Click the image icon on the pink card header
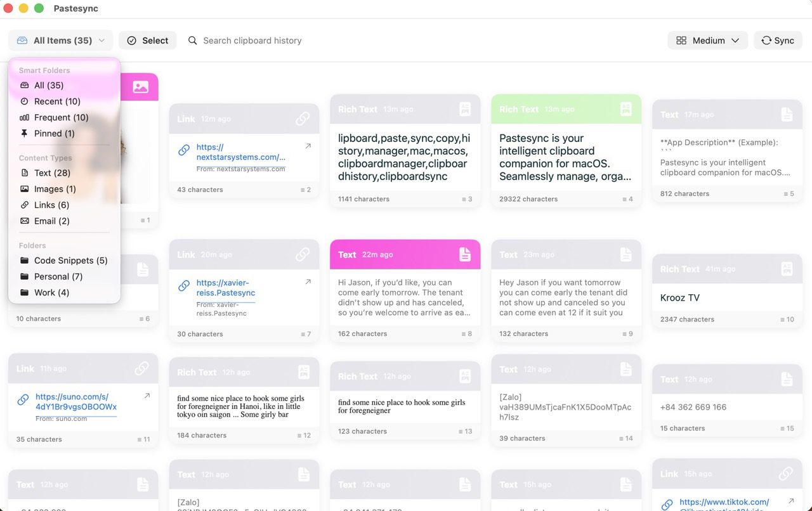812x511 pixels. click(x=141, y=87)
